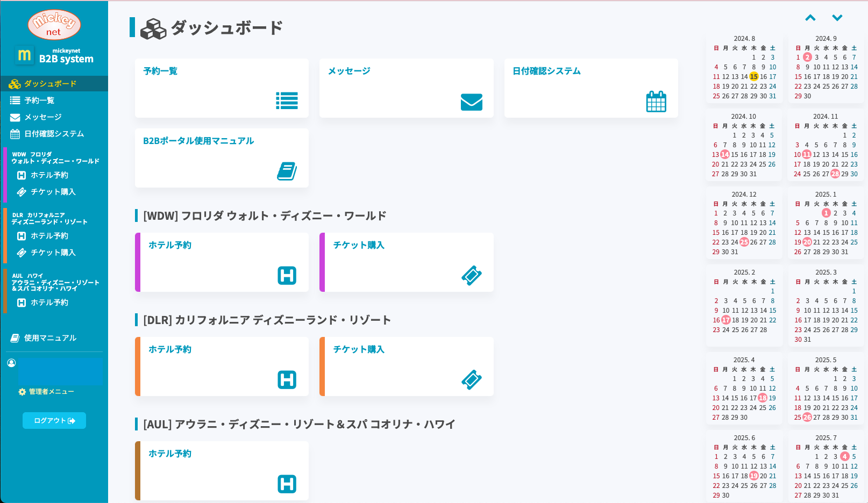Viewport: 868px width, 503px height.
Task: Click the envelope icon in sidebar
Action: click(x=15, y=117)
